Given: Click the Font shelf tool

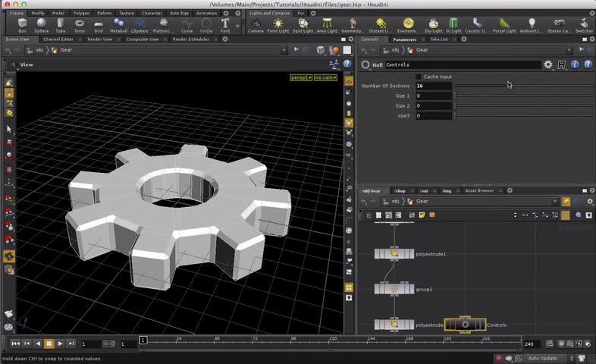Looking at the screenshot, I should point(225,25).
